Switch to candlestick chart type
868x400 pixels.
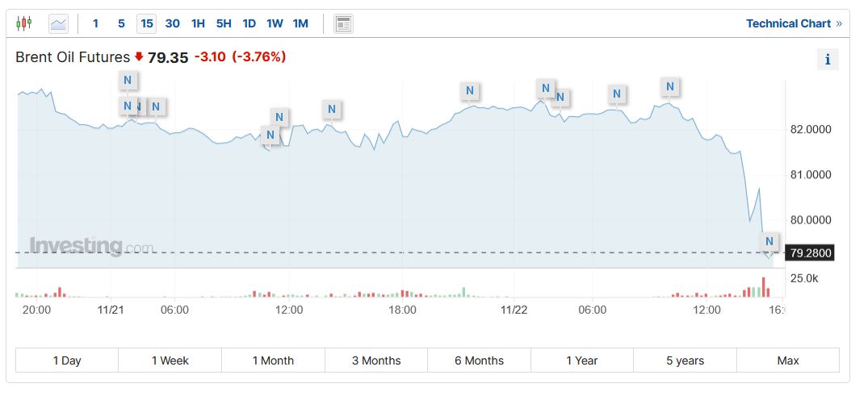[24, 23]
